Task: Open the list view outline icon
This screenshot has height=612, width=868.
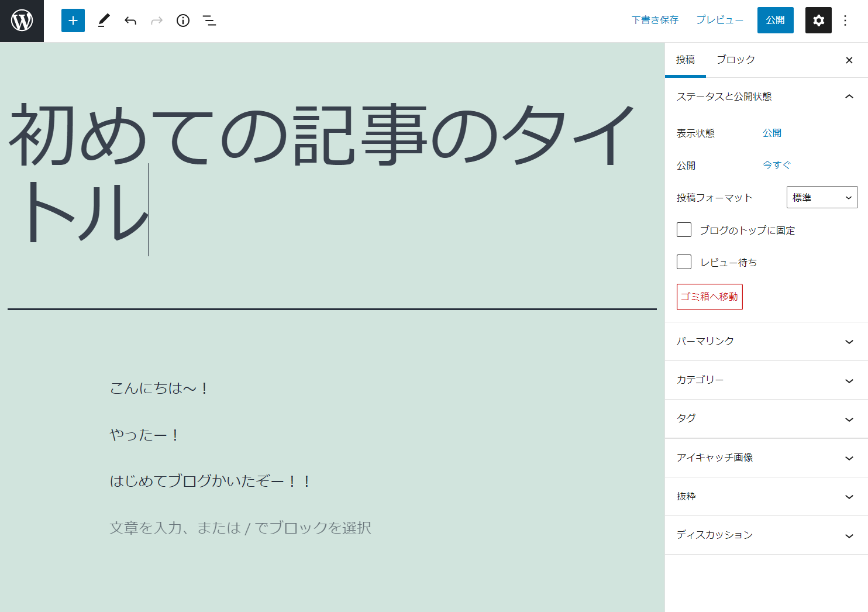Action: coord(209,20)
